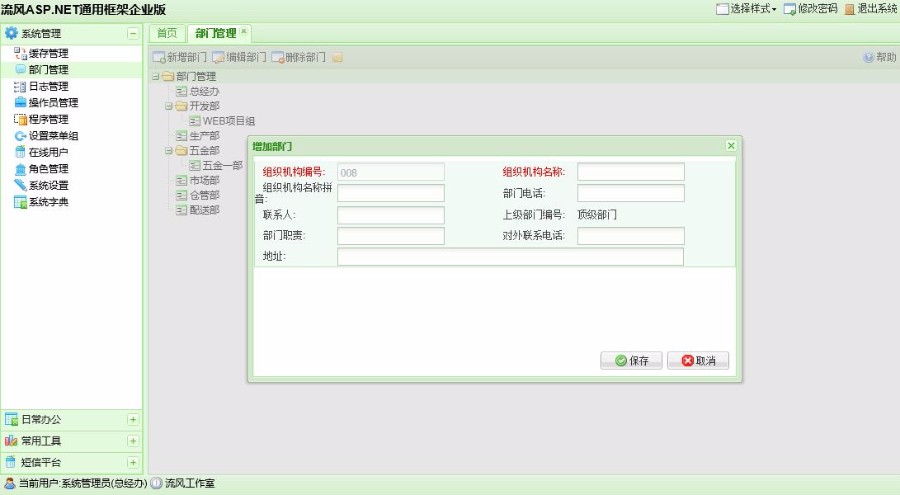This screenshot has height=495, width=900.
Task: Click the 编辑部门 toolbar icon
Action: 218,57
